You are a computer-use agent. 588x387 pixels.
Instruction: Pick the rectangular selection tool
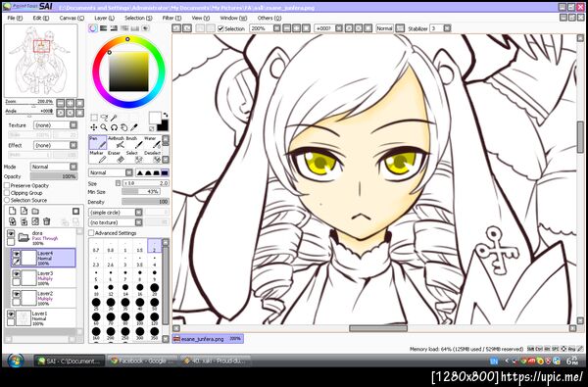coord(94,118)
